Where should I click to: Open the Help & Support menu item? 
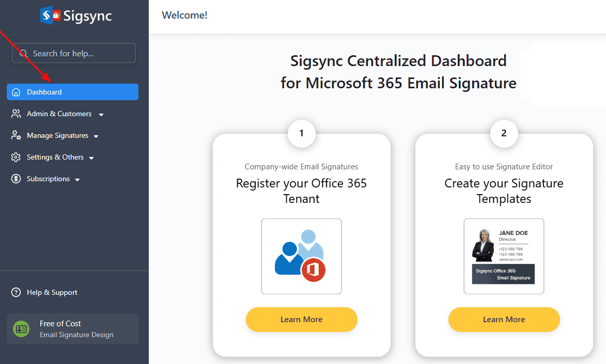pos(52,292)
